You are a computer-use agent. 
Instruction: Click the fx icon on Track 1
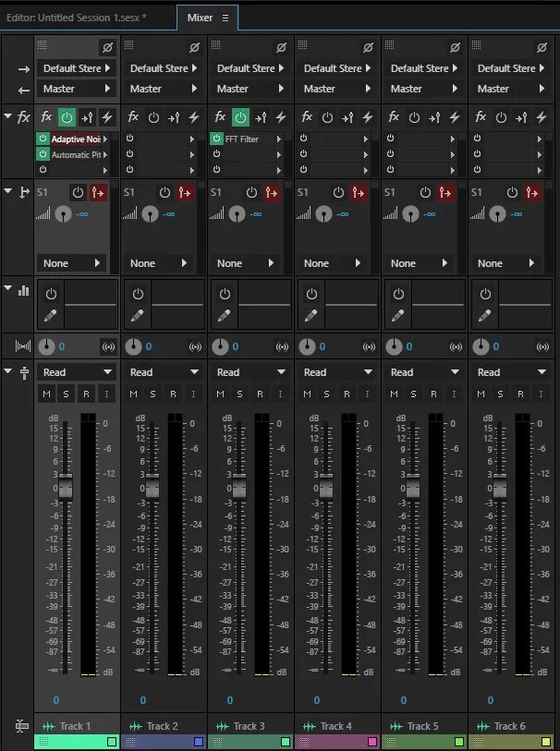[x=46, y=117]
